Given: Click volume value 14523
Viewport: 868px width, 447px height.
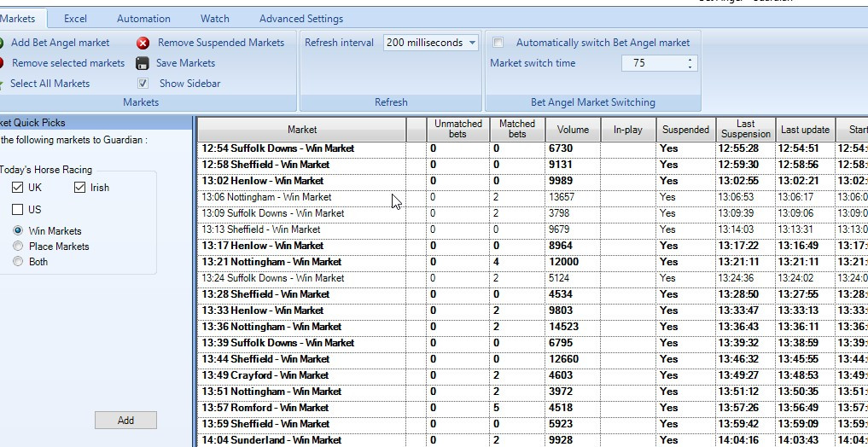Looking at the screenshot, I should [x=563, y=327].
